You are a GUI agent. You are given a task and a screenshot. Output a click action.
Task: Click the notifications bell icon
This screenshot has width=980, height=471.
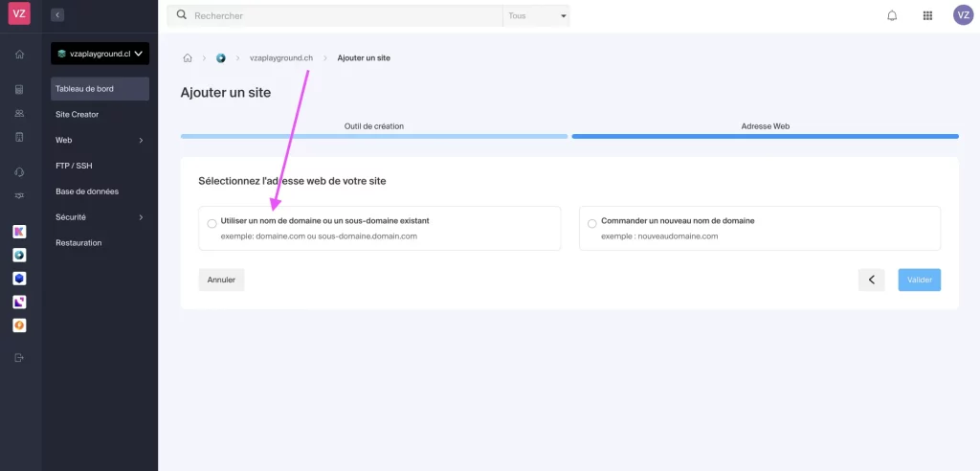point(892,15)
